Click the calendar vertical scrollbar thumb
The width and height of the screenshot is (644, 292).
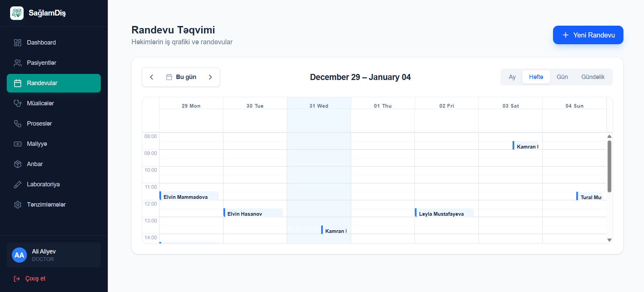[609, 166]
